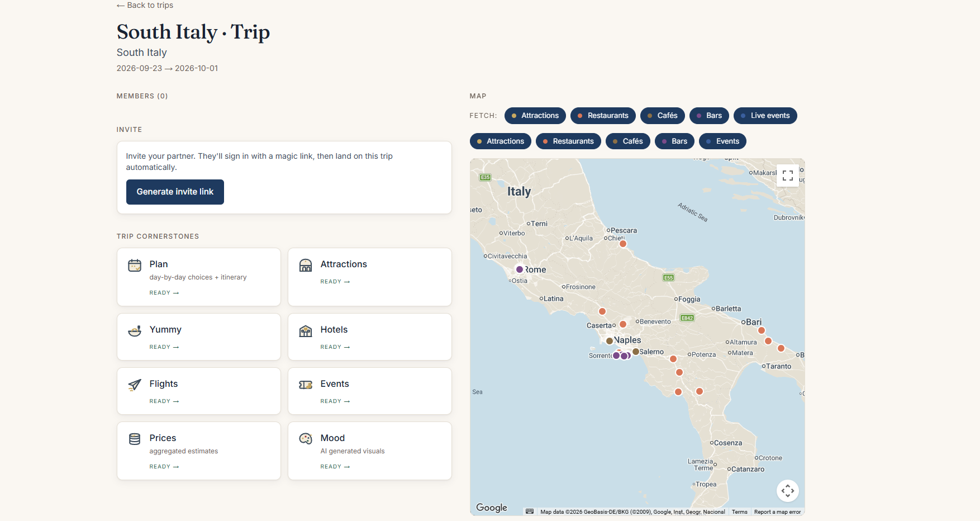Toggle Bars markers filter
Image resolution: width=980 pixels, height=521 pixels.
675,141
